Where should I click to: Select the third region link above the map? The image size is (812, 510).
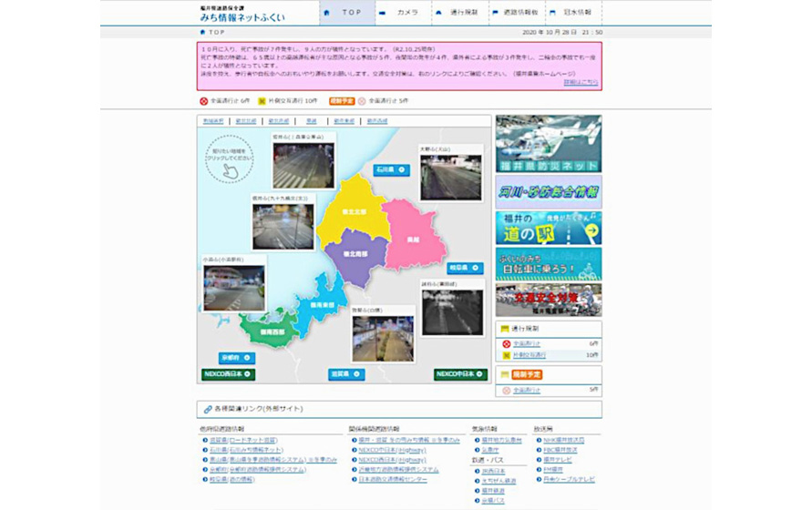click(279, 121)
